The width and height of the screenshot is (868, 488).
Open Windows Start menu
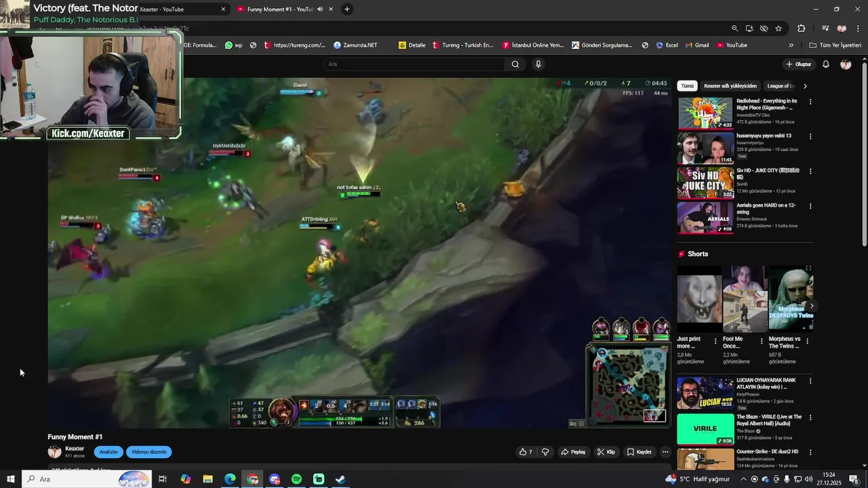(x=10, y=479)
